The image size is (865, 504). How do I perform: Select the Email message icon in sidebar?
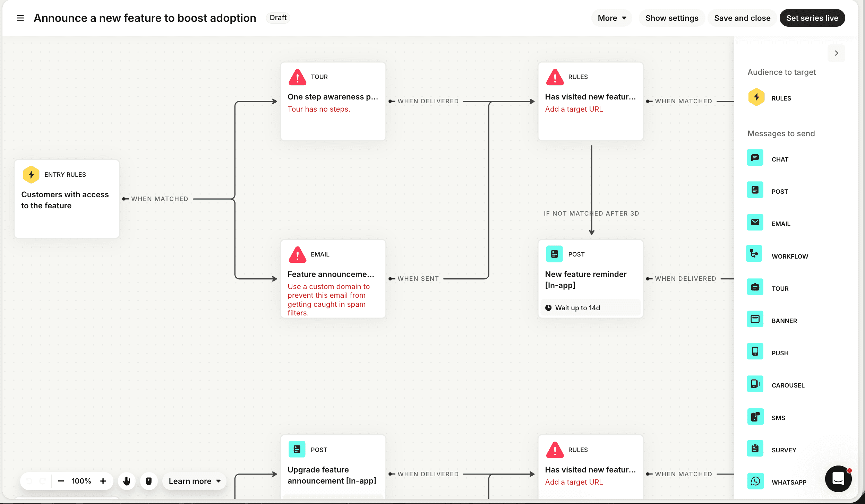[755, 223]
